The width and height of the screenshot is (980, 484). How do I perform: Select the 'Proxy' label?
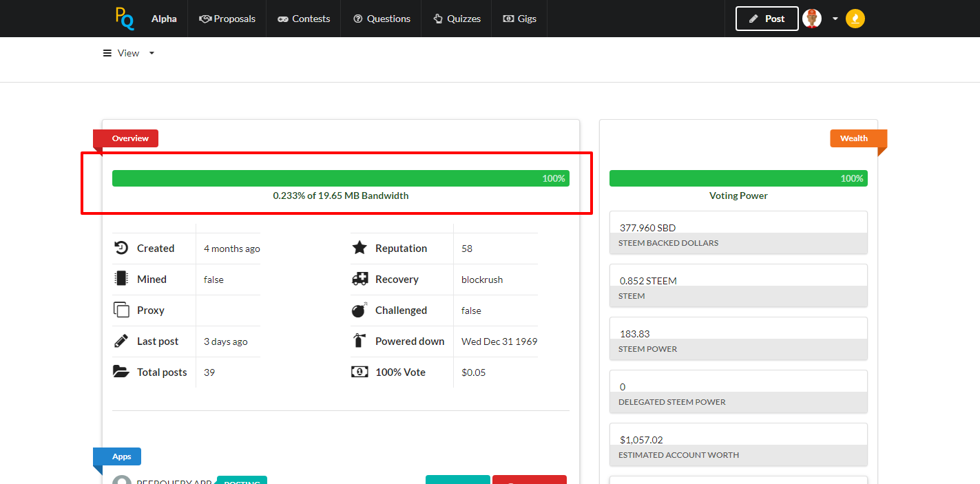point(150,311)
